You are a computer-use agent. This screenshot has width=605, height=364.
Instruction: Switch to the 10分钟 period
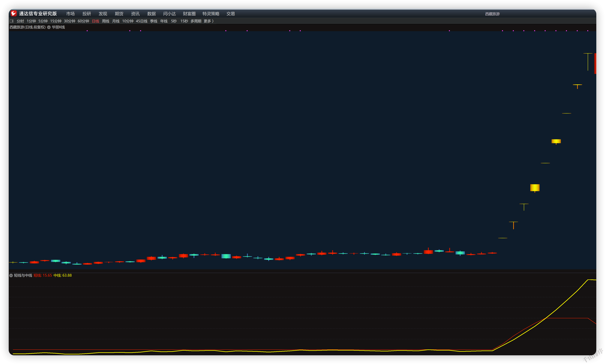128,21
